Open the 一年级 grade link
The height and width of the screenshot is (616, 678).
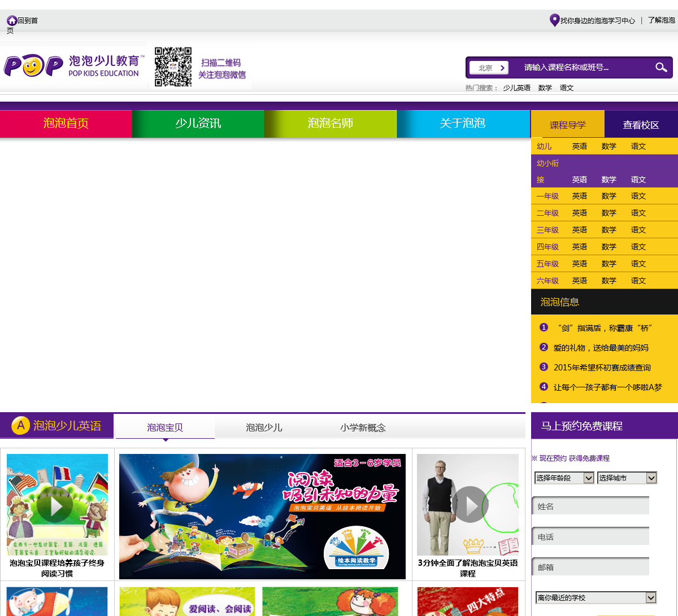click(547, 196)
